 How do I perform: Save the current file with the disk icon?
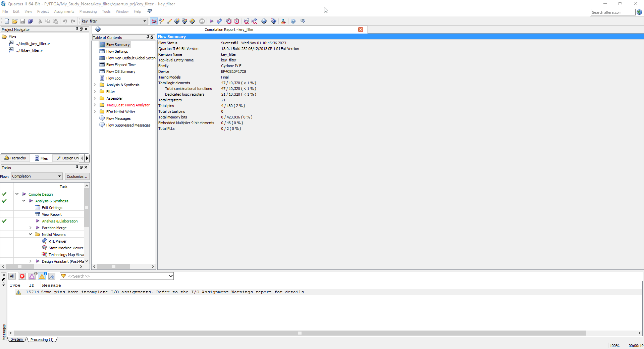coord(22,21)
